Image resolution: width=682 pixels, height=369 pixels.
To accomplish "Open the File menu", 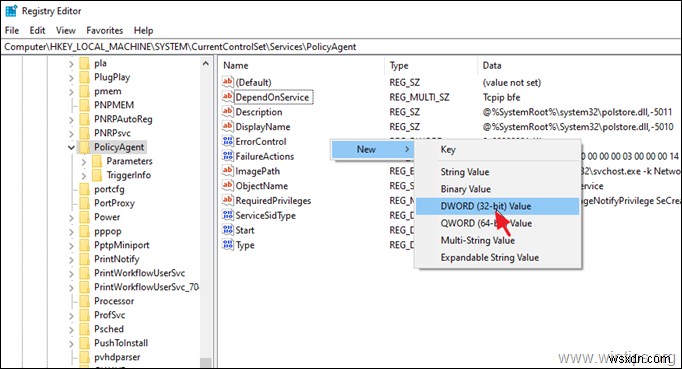I will click(x=12, y=30).
